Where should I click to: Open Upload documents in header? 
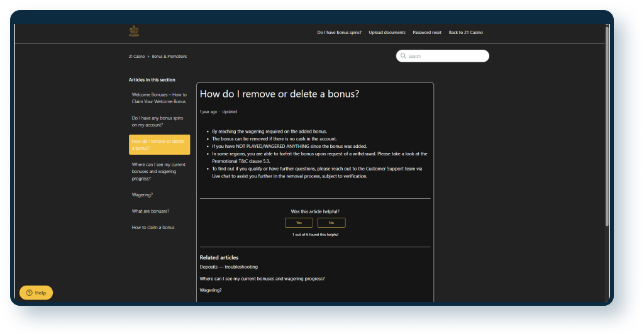tap(387, 33)
